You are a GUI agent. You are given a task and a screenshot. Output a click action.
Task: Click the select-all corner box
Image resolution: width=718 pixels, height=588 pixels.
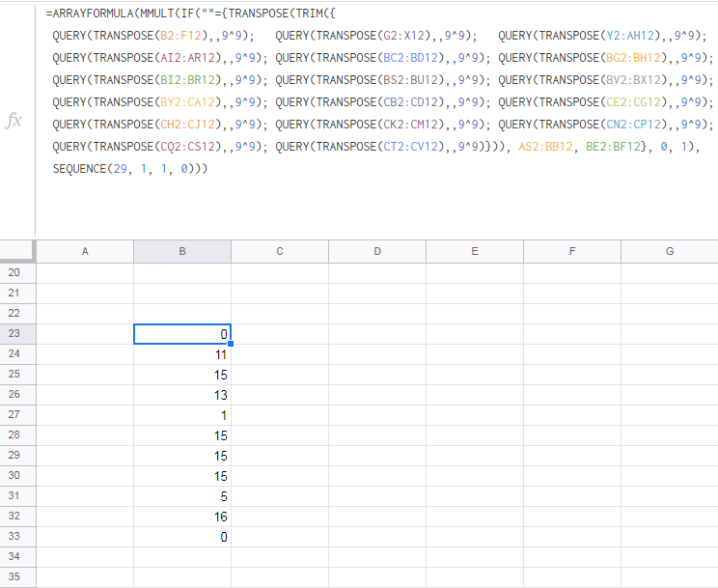click(x=17, y=251)
